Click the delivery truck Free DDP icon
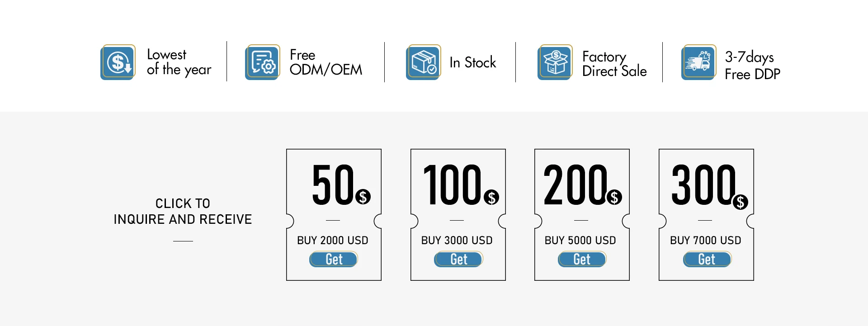The height and width of the screenshot is (326, 868). click(x=698, y=62)
